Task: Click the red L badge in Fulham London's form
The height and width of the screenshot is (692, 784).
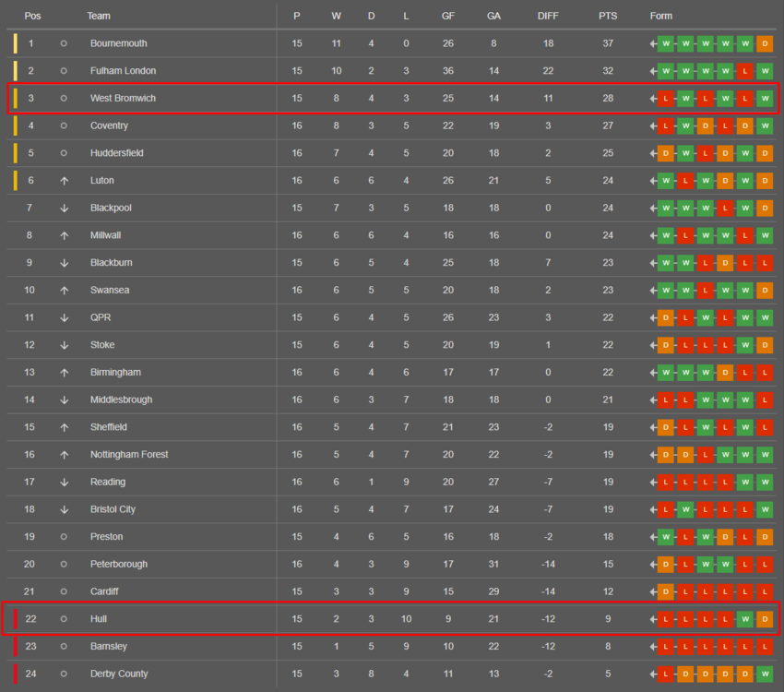Action: [744, 71]
